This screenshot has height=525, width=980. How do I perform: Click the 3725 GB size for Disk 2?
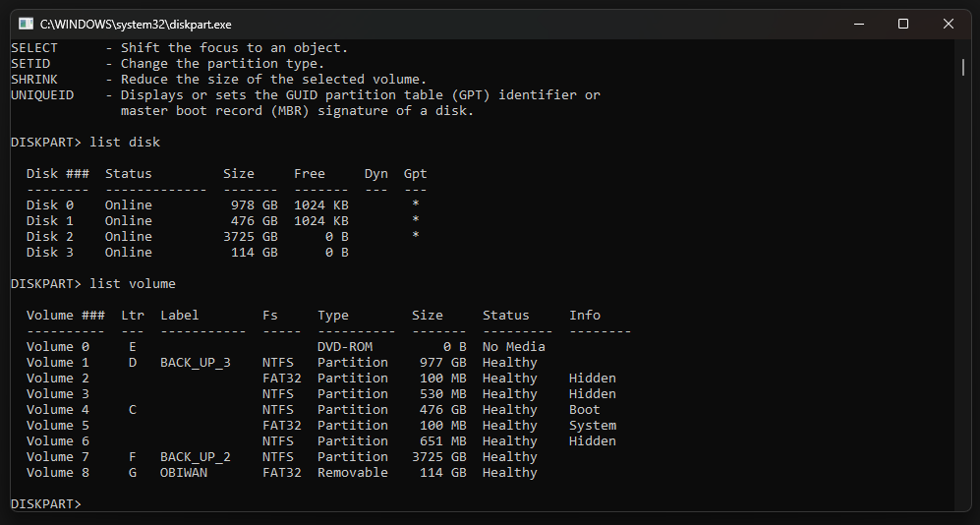pos(250,236)
